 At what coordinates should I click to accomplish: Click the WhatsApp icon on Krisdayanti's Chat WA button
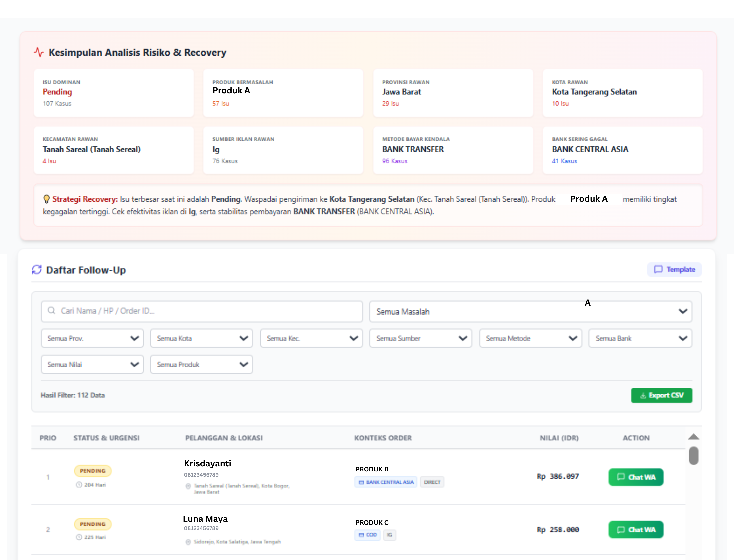pyautogui.click(x=621, y=477)
